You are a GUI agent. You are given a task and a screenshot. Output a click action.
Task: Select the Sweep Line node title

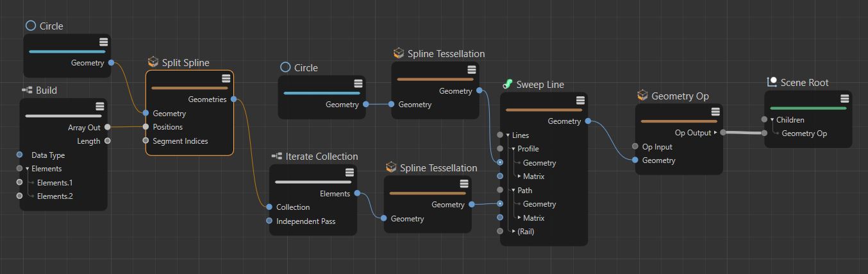540,85
